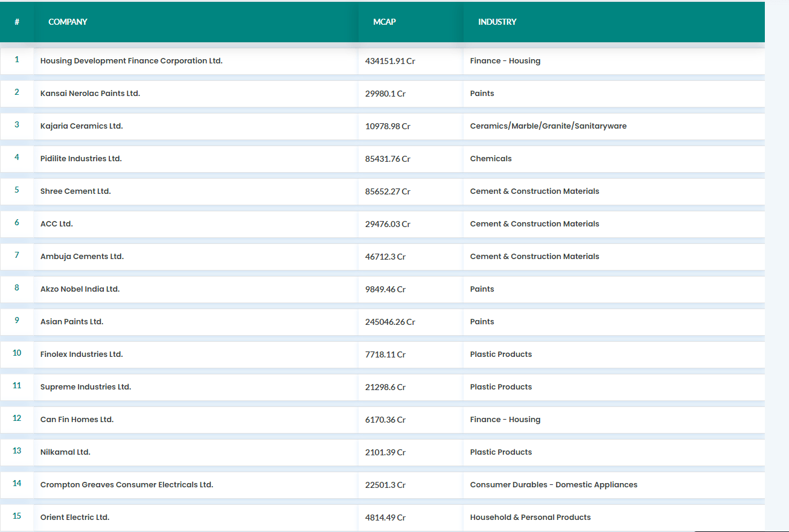The height and width of the screenshot is (532, 789).
Task: Click Plastic Products for Supreme Industries
Action: coord(501,387)
